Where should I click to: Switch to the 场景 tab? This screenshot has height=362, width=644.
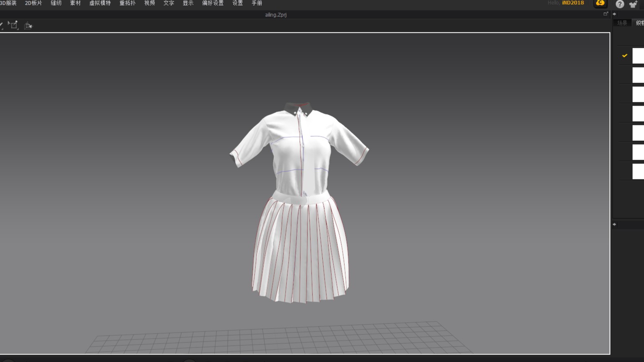click(x=622, y=23)
